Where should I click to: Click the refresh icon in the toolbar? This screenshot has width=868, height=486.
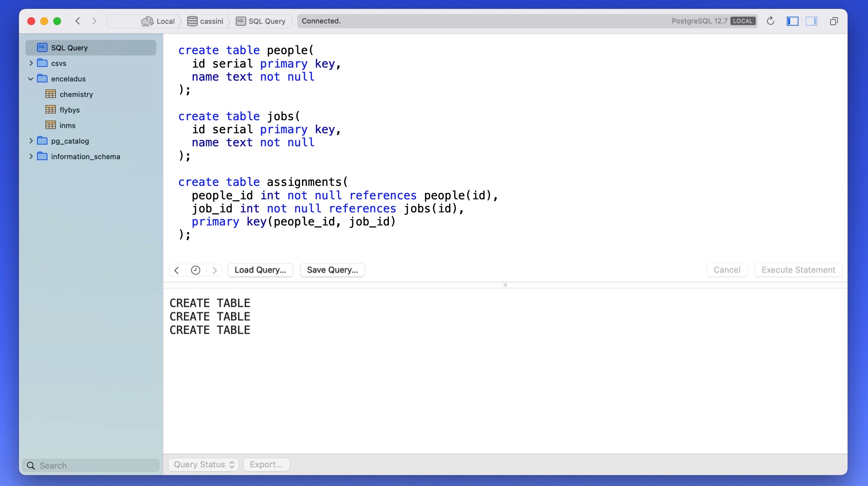[x=770, y=21]
